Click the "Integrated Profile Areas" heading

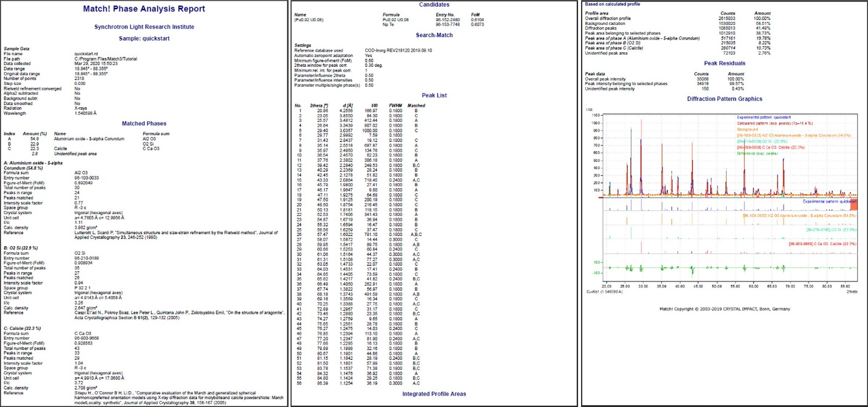434,394
